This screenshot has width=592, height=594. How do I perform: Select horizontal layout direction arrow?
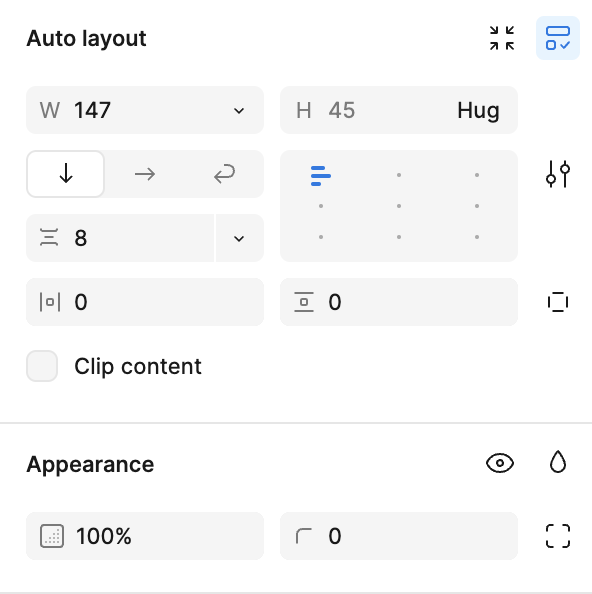click(145, 174)
